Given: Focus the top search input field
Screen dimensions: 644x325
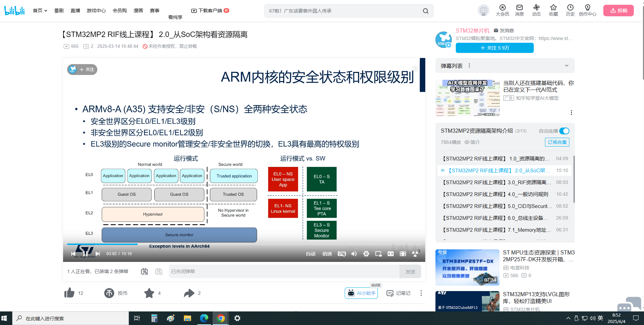Looking at the screenshot, I should point(343,11).
